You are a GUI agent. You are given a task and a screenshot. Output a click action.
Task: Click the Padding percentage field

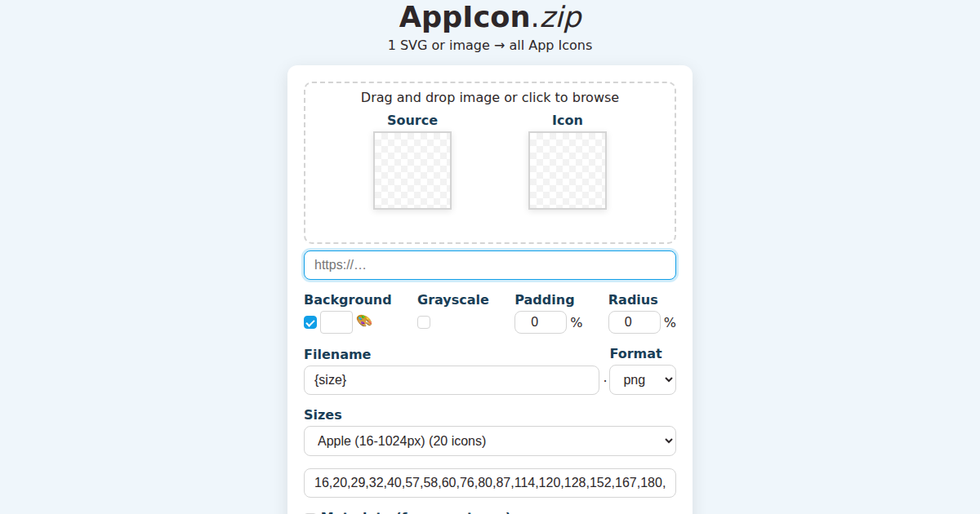coord(540,321)
